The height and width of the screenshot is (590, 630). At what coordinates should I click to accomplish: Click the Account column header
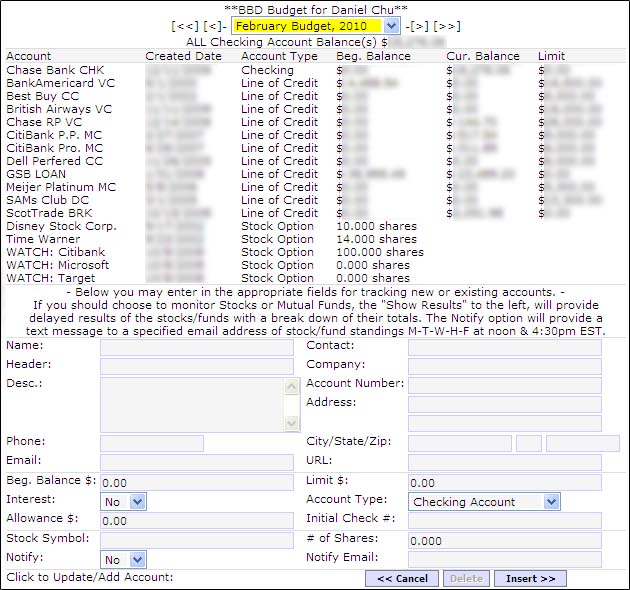point(29,56)
